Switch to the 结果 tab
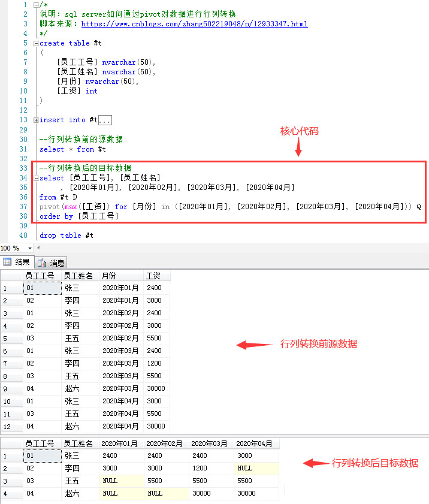The width and height of the screenshot is (429, 504). click(x=17, y=262)
